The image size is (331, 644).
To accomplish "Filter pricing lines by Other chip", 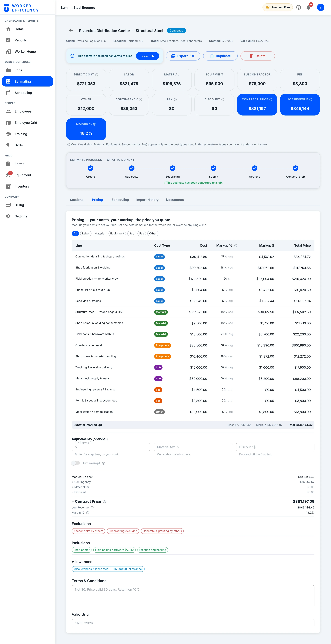I will (x=153, y=234).
